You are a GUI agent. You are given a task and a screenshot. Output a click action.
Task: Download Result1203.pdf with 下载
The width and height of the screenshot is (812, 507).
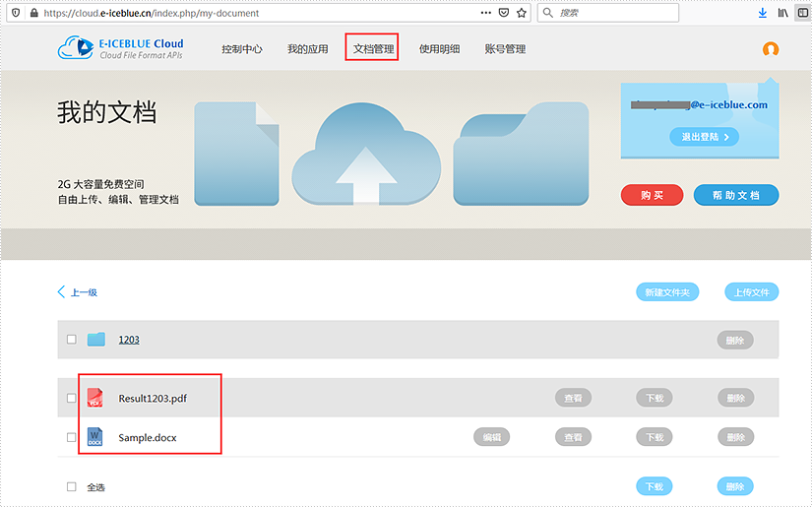pos(655,398)
